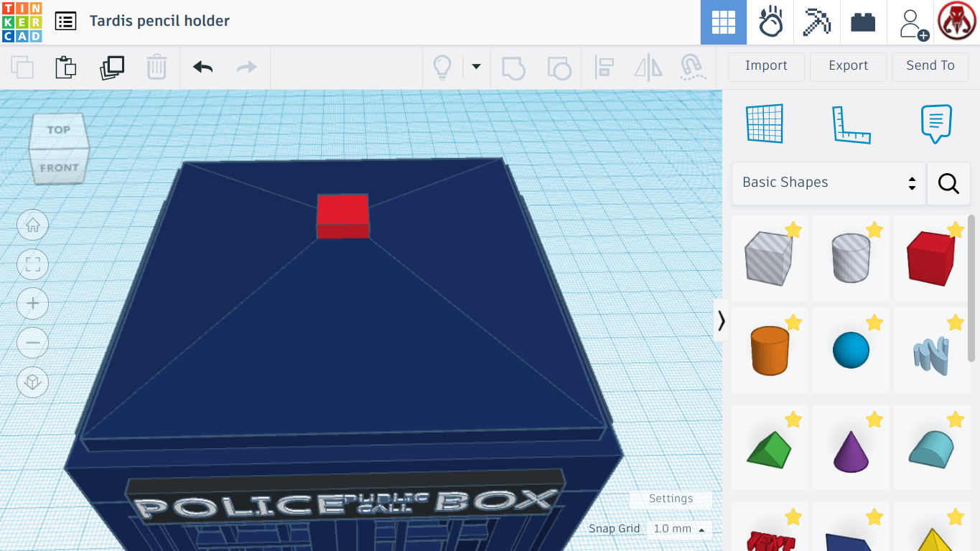This screenshot has width=980, height=551.
Task: Click the Fit all in view button
Action: click(33, 264)
